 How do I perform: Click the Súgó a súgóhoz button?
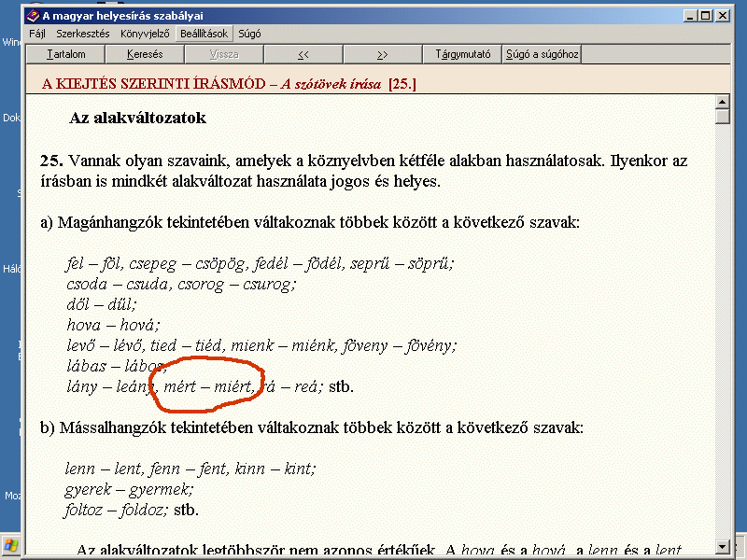tap(542, 54)
